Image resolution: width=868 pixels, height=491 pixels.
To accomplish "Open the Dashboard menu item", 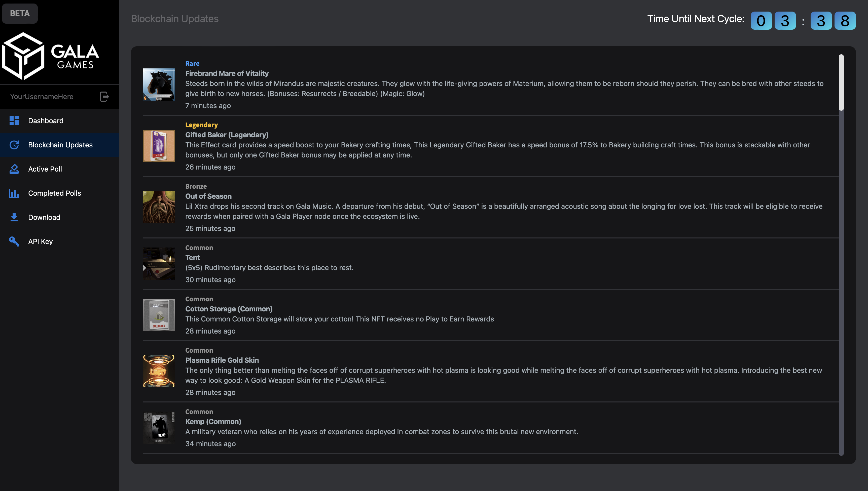I will pos(59,121).
